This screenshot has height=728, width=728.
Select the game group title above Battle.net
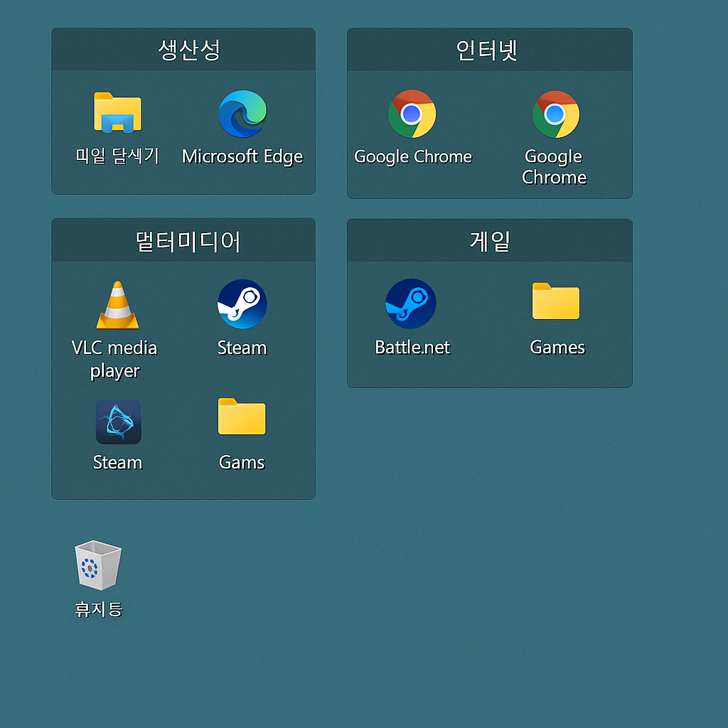489,240
